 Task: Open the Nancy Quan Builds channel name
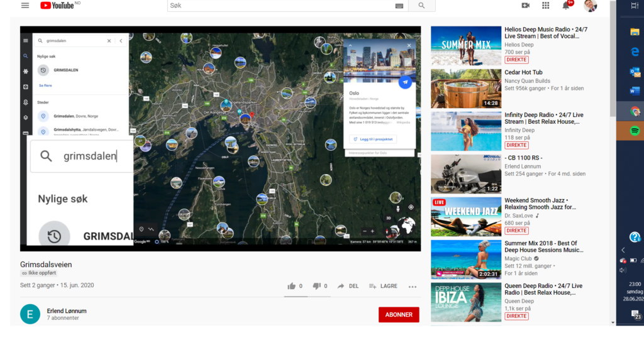coord(527,81)
